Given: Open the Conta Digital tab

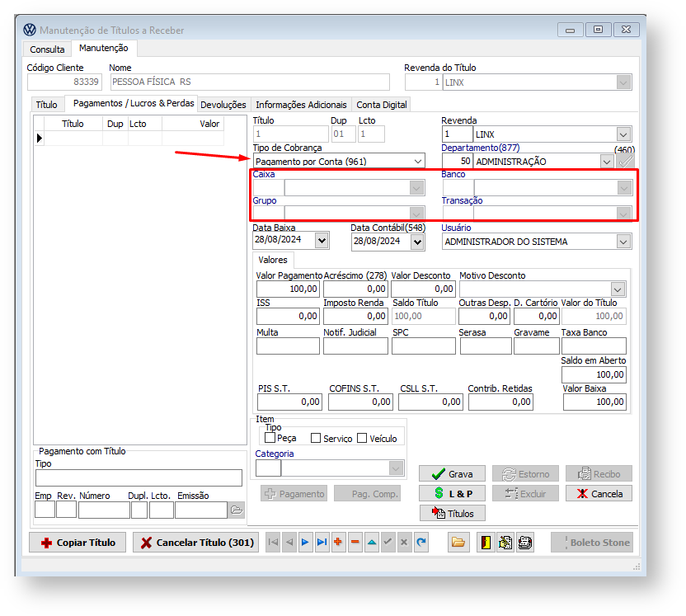Looking at the screenshot, I should [382, 105].
